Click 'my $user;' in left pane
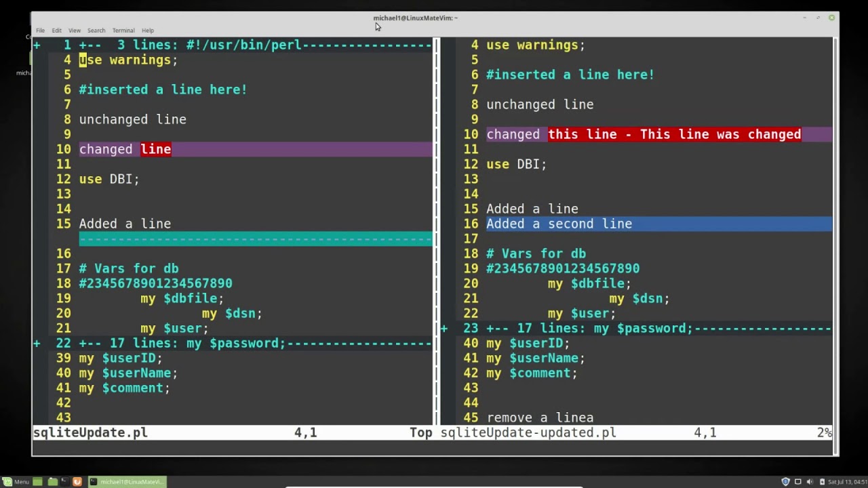The image size is (868, 488). 175,329
